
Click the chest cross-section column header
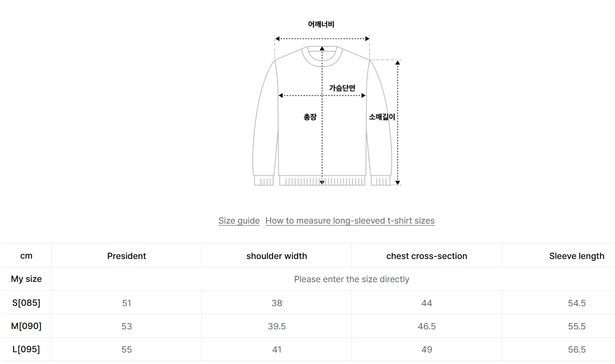(x=427, y=256)
